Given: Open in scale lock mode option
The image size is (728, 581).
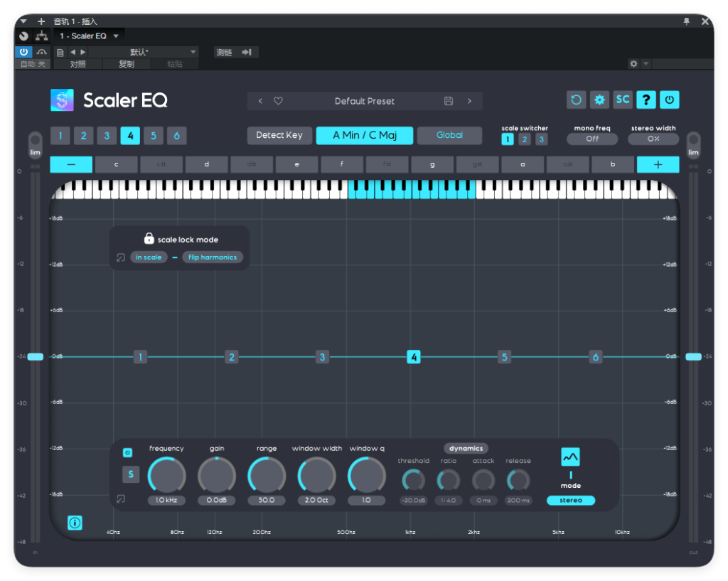Looking at the screenshot, I should 149,257.
